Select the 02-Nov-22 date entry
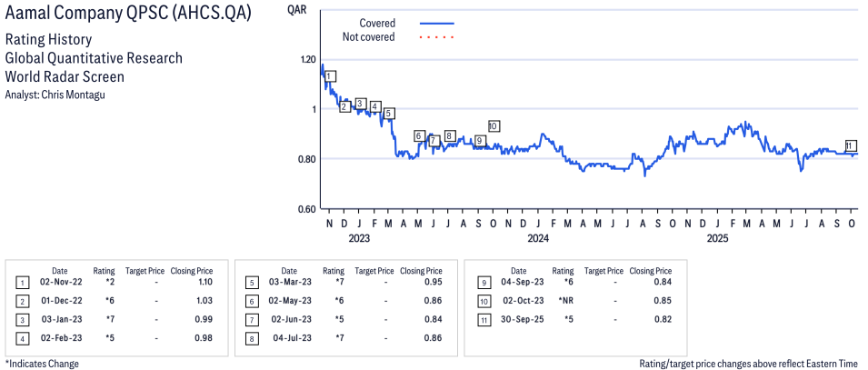868x370 pixels. [x=59, y=282]
